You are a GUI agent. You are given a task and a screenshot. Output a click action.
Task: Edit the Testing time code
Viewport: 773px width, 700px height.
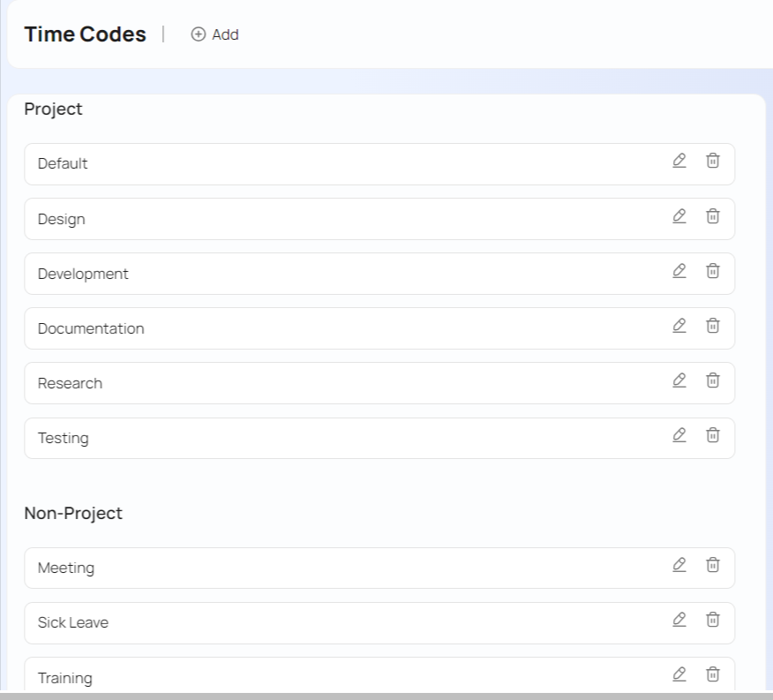[679, 435]
